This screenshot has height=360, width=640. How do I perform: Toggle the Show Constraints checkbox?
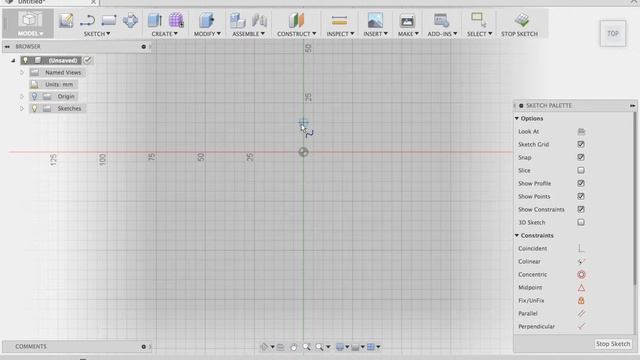pos(581,209)
